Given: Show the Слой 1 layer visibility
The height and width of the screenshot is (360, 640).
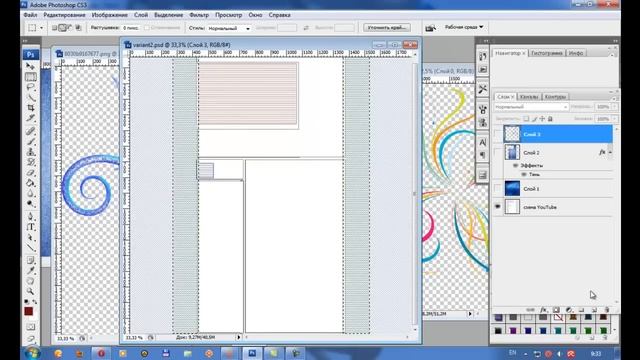Looking at the screenshot, I should click(497, 189).
